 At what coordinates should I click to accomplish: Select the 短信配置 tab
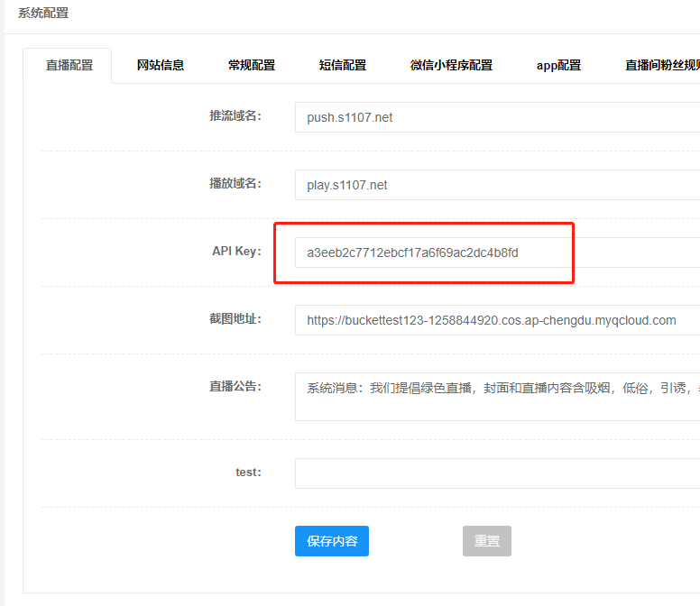[x=343, y=65]
